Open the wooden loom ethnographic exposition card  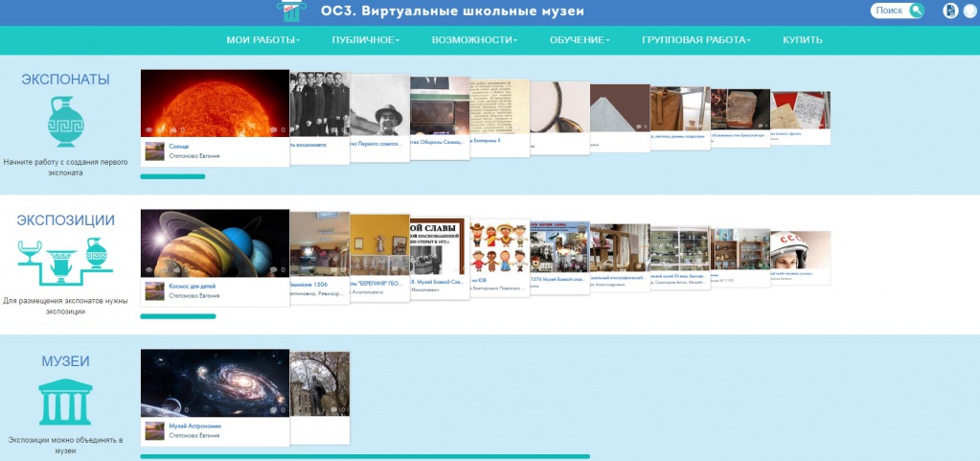pyautogui.click(x=620, y=258)
